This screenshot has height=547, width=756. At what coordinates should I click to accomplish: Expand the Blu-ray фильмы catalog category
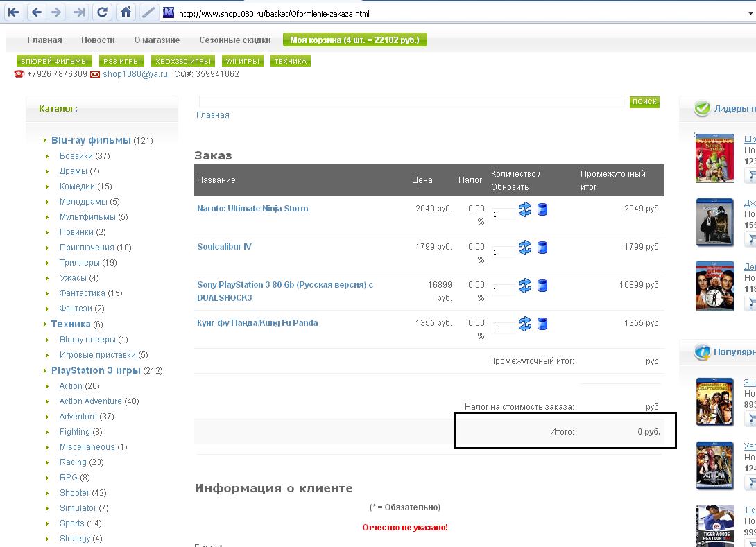coord(91,140)
